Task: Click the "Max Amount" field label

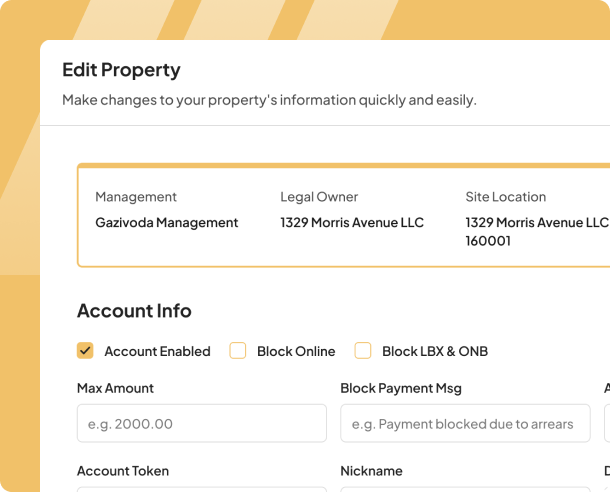Action: coord(115,388)
